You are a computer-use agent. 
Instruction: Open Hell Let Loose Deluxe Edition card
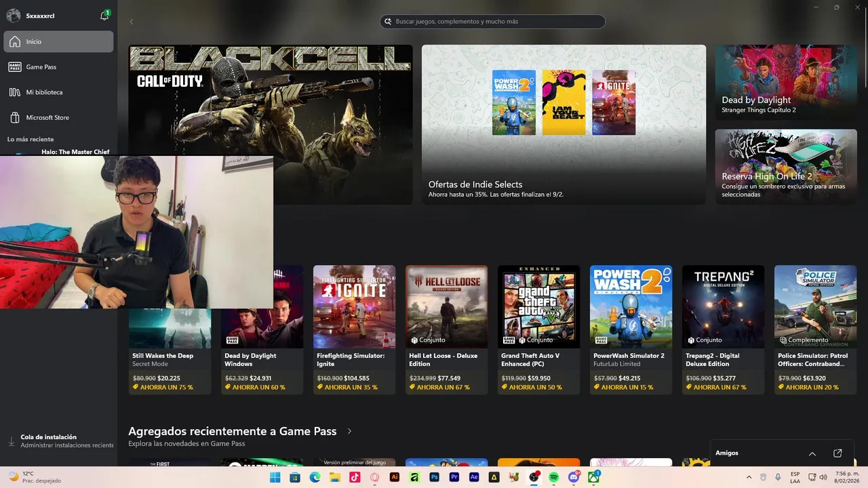pyautogui.click(x=446, y=329)
